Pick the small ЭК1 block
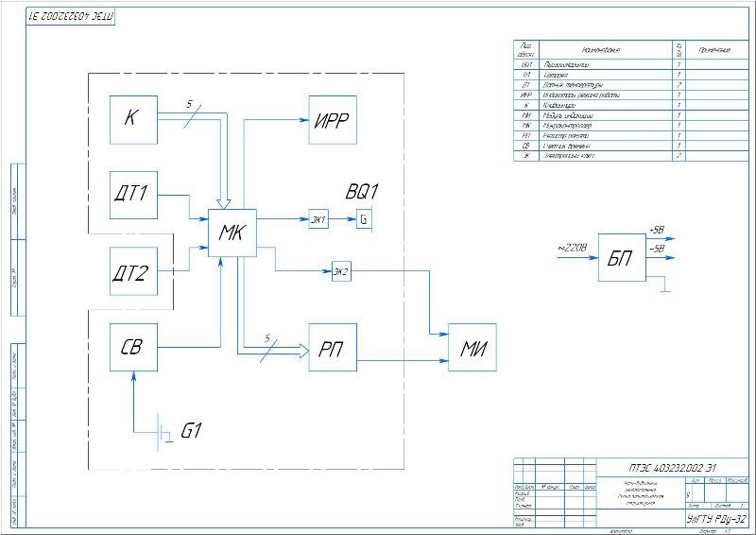The height and width of the screenshot is (535, 756). (318, 219)
